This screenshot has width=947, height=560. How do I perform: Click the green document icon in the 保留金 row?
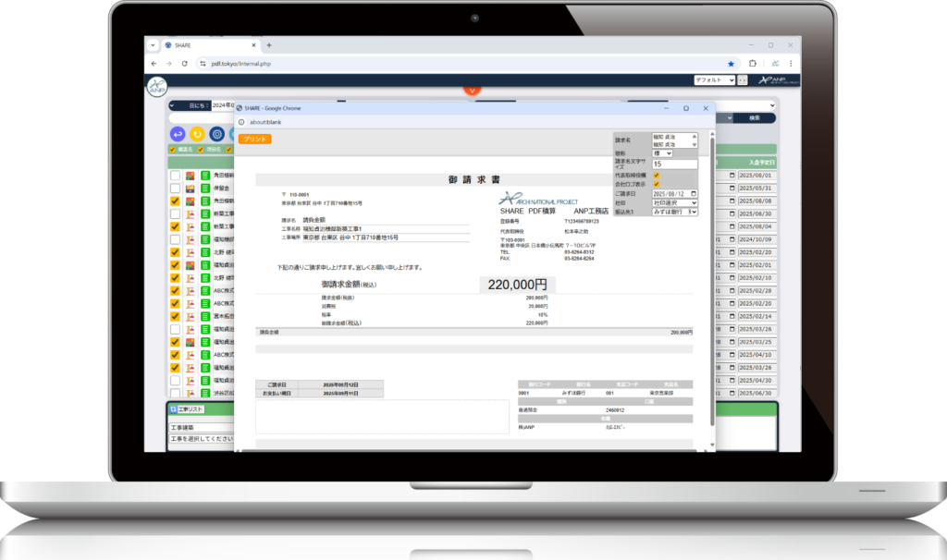coord(205,189)
